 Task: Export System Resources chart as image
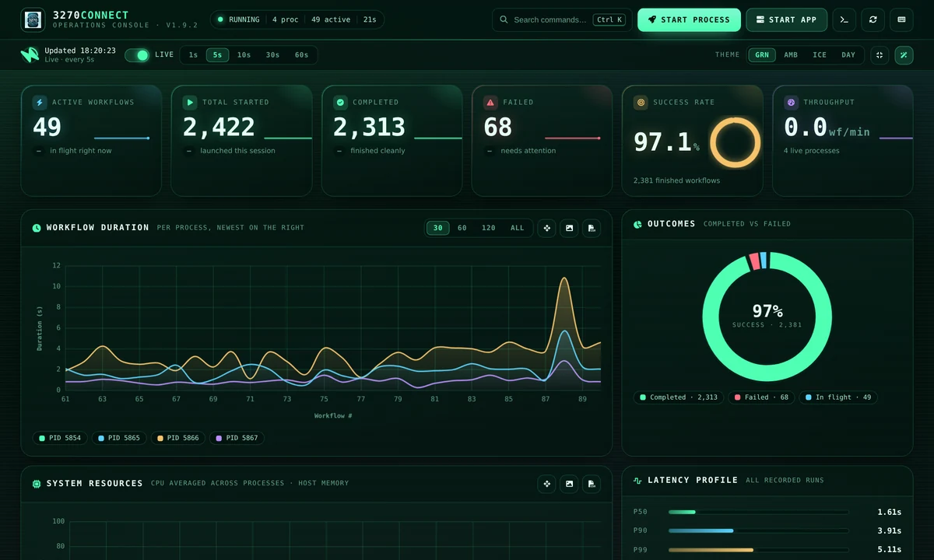[570, 484]
